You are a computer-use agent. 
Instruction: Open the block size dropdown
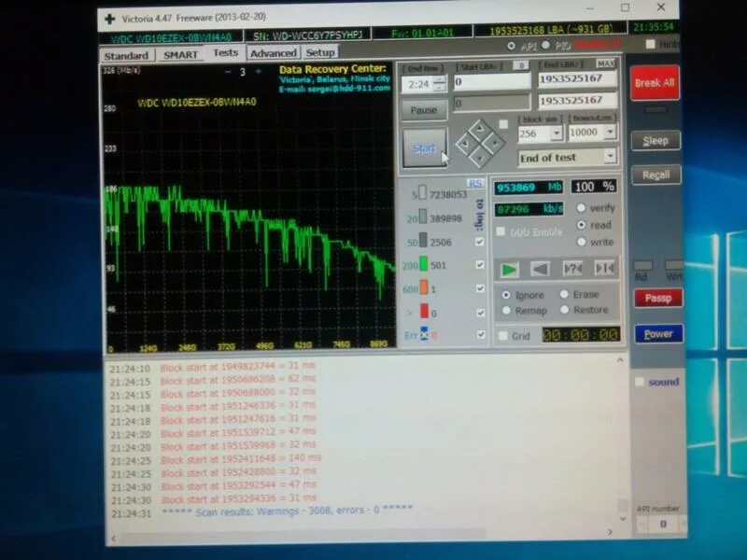click(x=557, y=133)
